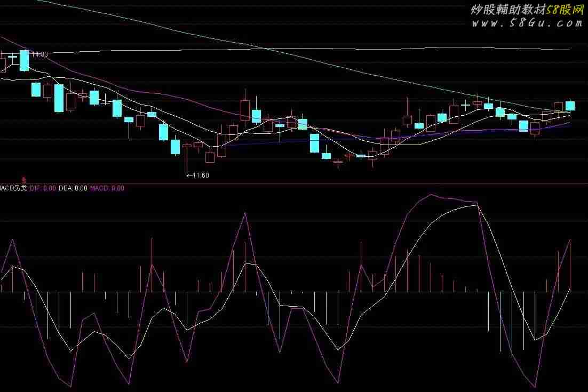The height and width of the screenshot is (392, 588).
Task: Select the cyan candlestick beside the 14.83 label
Action: (25, 60)
